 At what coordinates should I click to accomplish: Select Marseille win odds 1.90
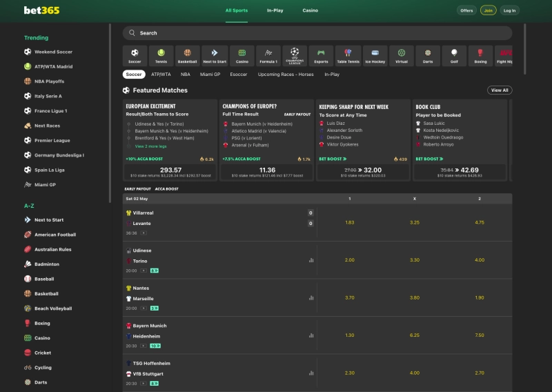pos(479,298)
